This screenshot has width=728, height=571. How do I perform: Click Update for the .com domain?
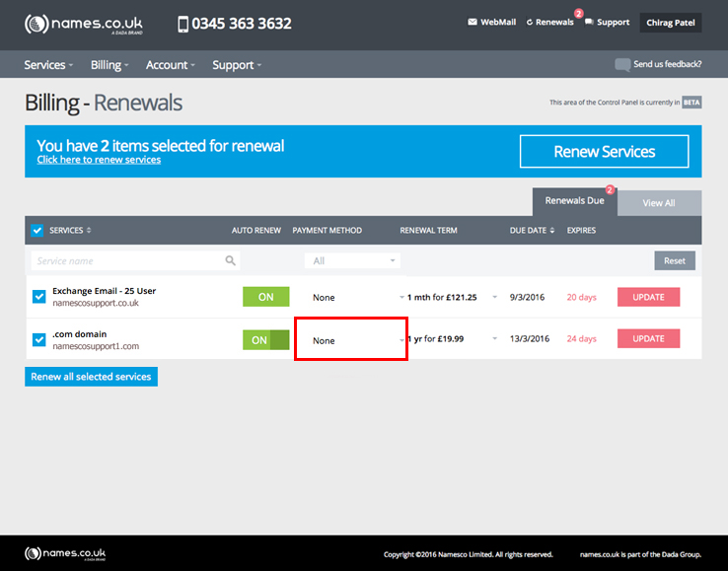tap(648, 339)
